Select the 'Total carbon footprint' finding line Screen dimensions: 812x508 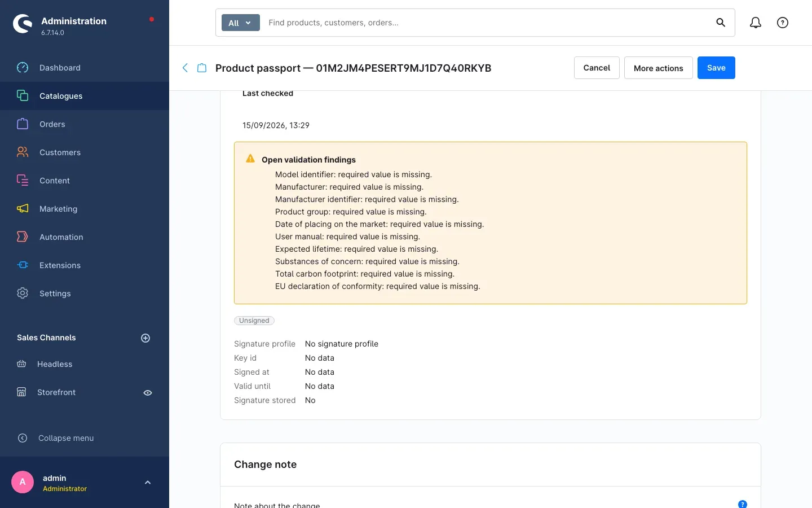365,274
